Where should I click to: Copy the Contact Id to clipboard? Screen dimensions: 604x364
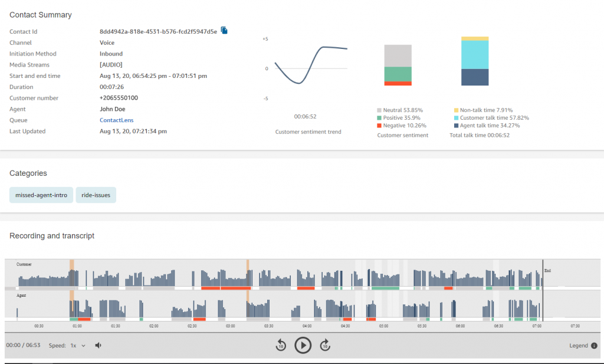(224, 30)
